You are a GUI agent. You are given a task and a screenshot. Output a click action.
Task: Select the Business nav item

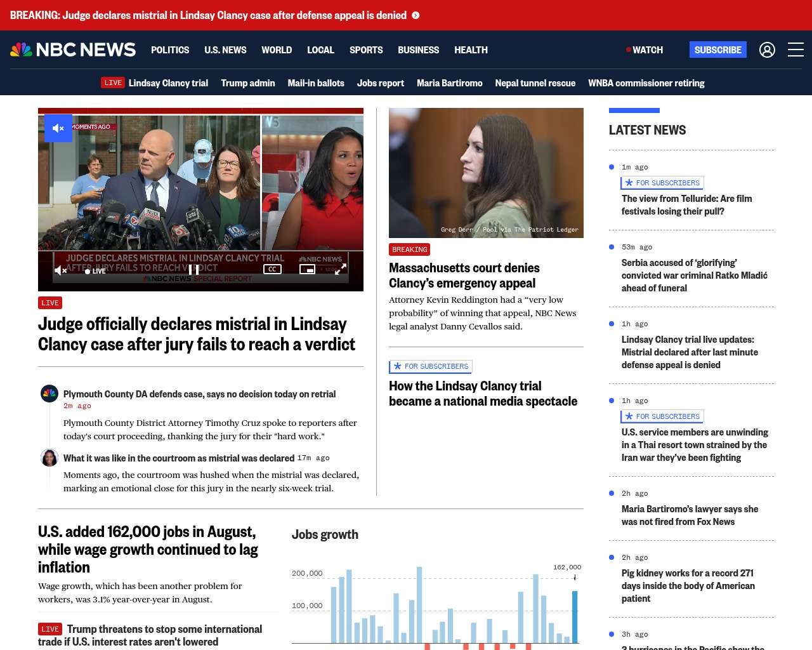pos(418,50)
